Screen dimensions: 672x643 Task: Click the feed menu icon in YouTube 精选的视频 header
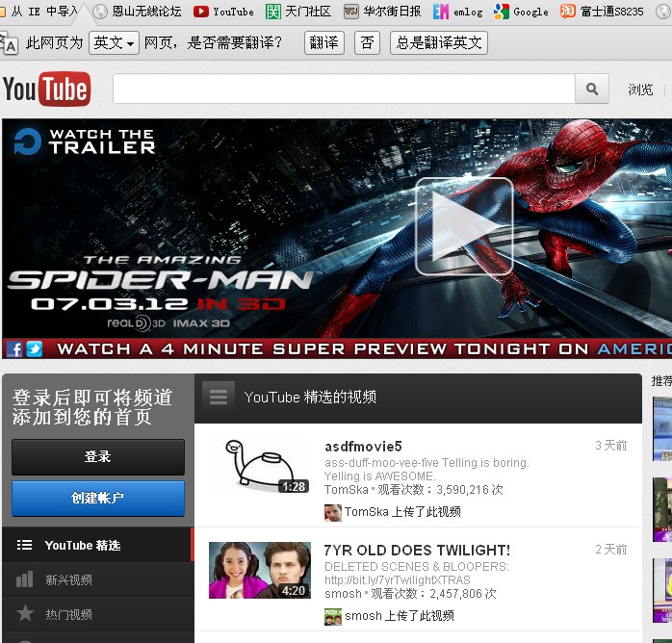(219, 397)
